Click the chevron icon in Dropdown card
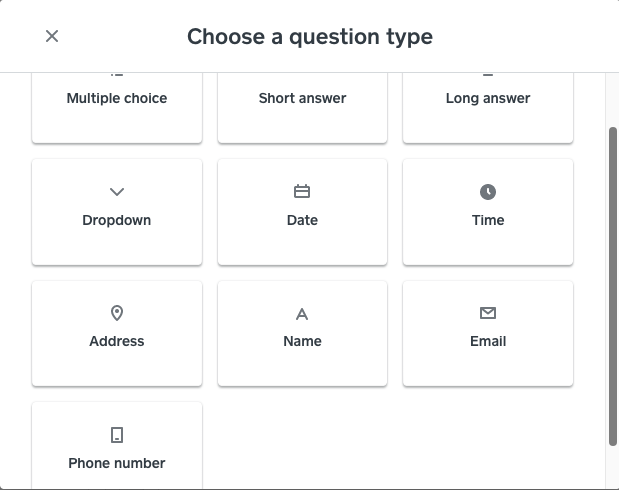Image resolution: width=619 pixels, height=490 pixels. click(x=117, y=192)
